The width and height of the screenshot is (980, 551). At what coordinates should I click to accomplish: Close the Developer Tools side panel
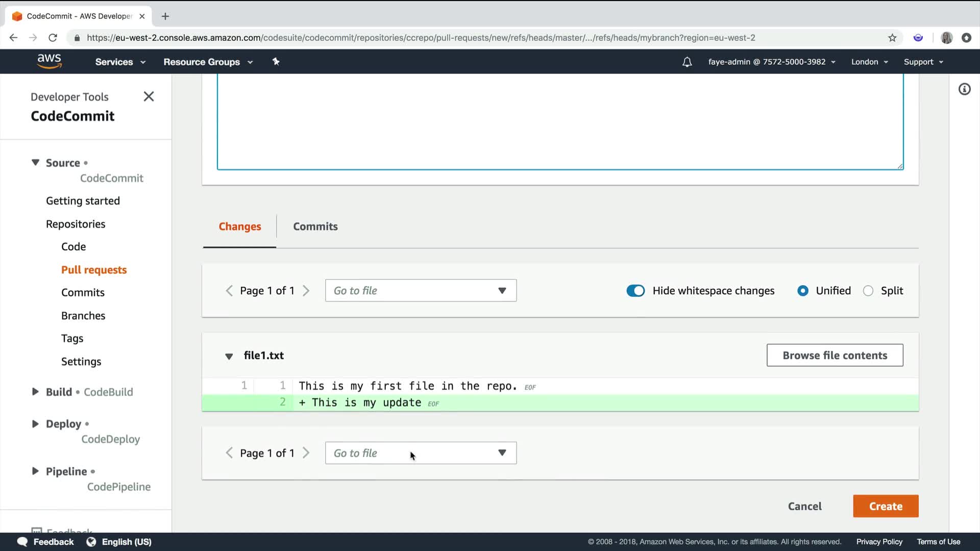[x=149, y=96]
